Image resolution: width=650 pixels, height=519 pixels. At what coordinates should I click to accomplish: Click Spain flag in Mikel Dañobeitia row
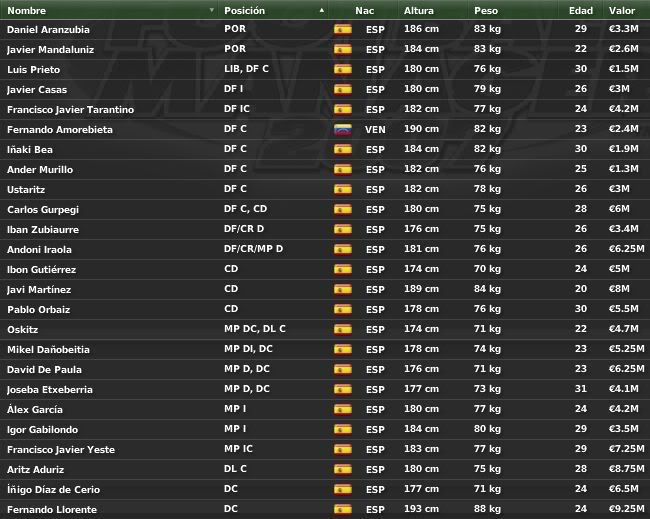tap(343, 349)
